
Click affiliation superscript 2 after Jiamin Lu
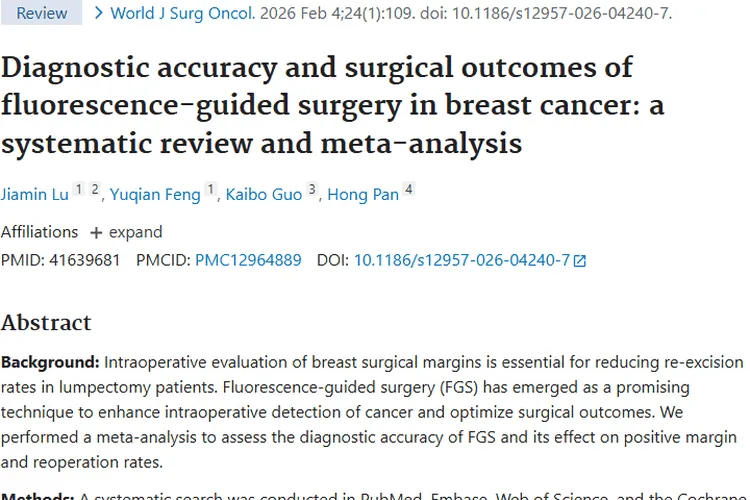[x=95, y=190]
